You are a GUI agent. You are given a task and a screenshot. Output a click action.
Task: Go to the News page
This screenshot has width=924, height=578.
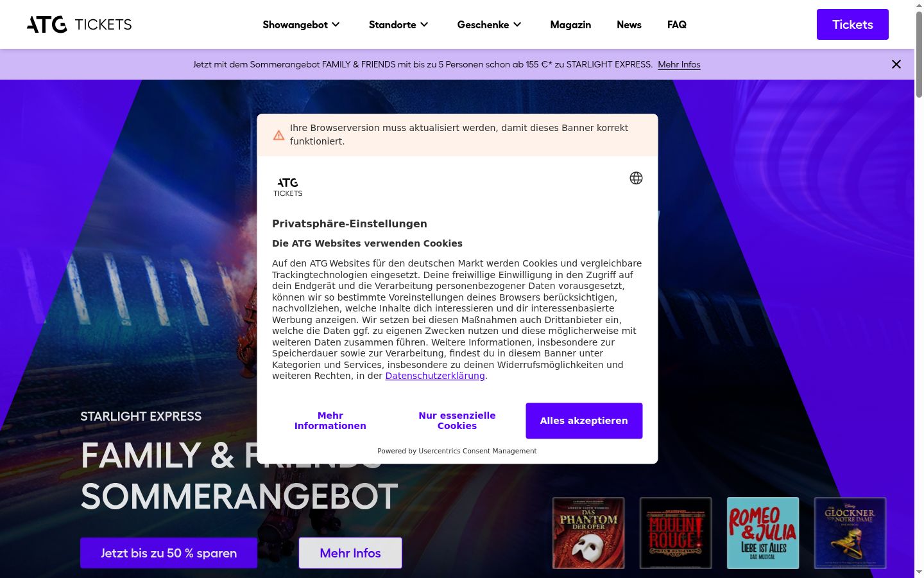click(x=629, y=24)
